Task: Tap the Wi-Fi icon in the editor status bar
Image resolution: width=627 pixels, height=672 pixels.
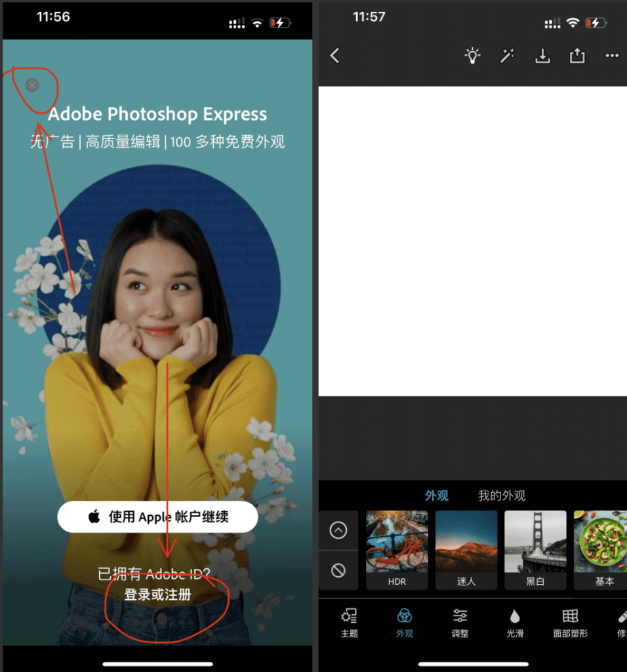Action: (x=573, y=23)
